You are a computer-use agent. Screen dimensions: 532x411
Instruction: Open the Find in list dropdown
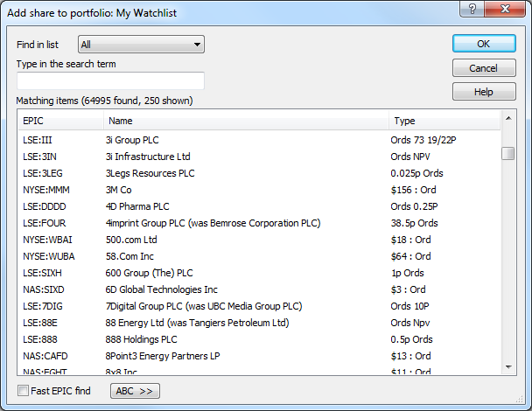[x=141, y=45]
